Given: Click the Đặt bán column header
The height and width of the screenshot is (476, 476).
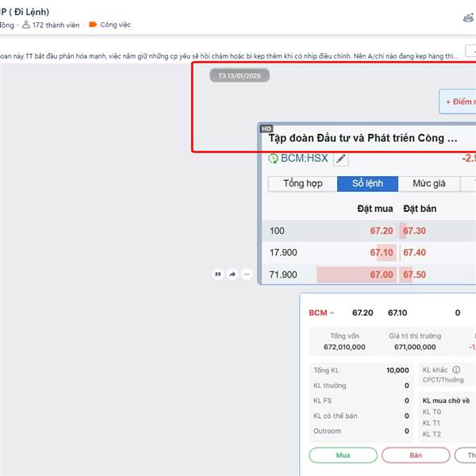Looking at the screenshot, I should tap(420, 209).
